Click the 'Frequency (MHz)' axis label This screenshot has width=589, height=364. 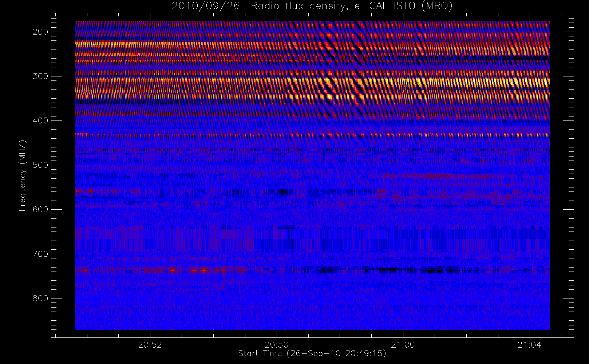pyautogui.click(x=23, y=175)
